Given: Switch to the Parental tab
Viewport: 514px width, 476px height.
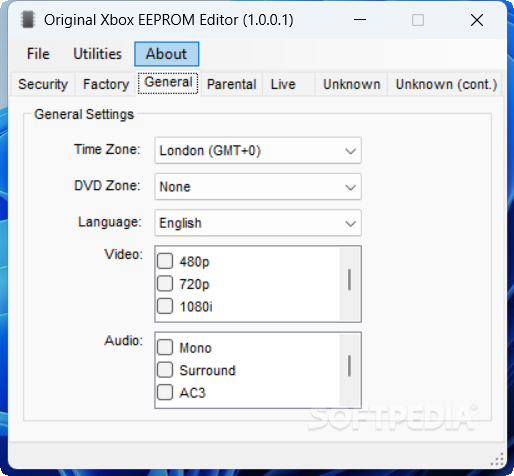Looking at the screenshot, I should pos(232,84).
